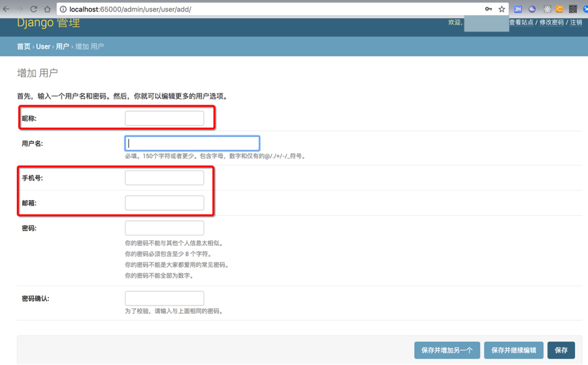
Task: Click the 邮箱 field label
Action: 29,203
